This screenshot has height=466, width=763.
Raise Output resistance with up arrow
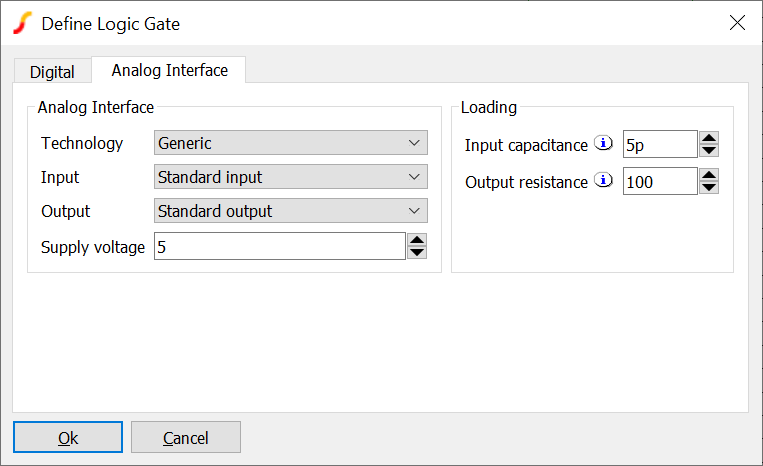[x=709, y=175]
